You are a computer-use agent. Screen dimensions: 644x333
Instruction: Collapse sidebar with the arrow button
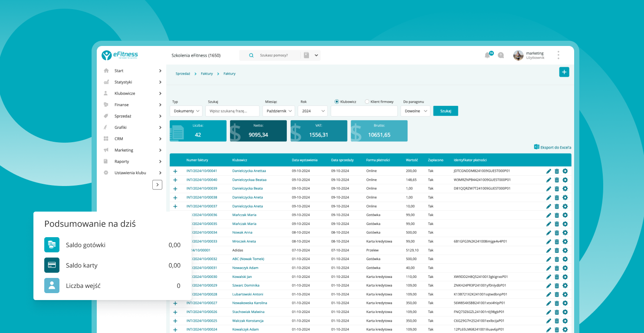[157, 185]
